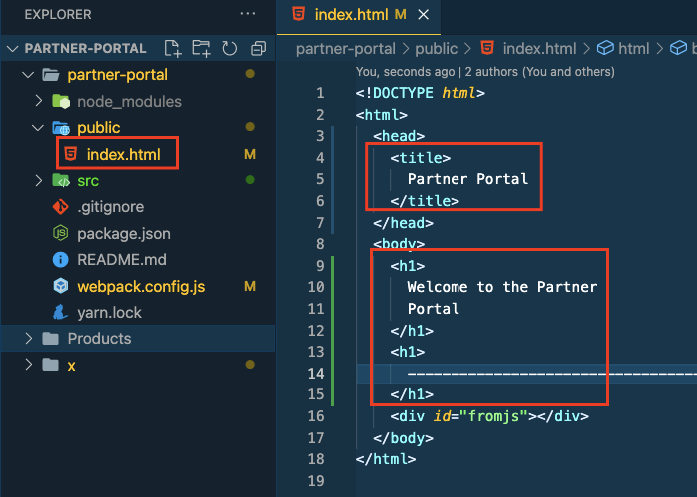Click the opening <head> tag on line 3

coord(399,136)
